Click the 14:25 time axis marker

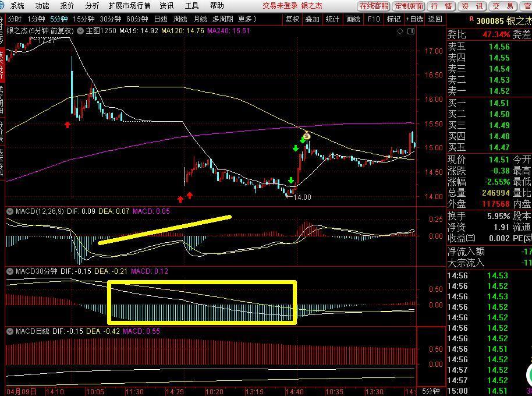(x=175, y=391)
